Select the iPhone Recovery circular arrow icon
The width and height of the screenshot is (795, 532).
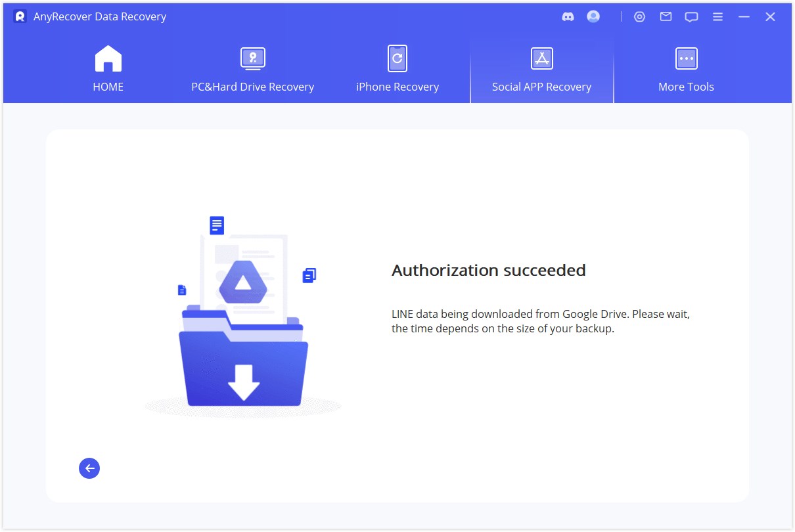tap(397, 58)
